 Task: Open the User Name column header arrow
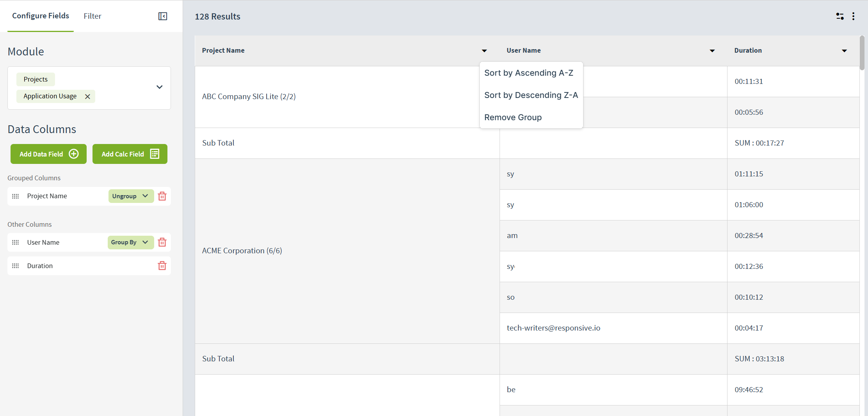tap(712, 51)
